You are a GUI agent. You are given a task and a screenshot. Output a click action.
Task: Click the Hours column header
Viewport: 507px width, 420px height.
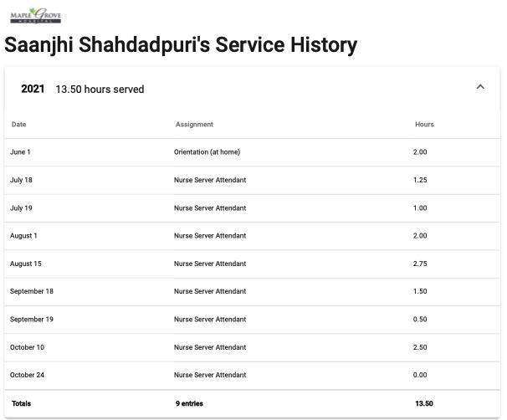[x=424, y=125]
